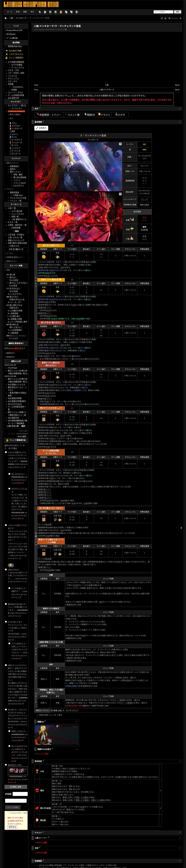Click the anchor icon at right of 専用効果 bar
The image size is (186, 868).
point(180,761)
